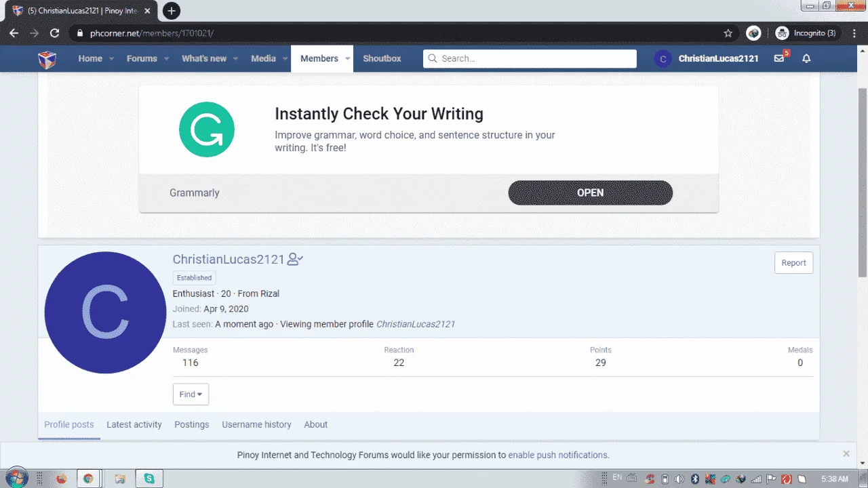
Task: Click the large C profile avatar
Action: click(105, 312)
